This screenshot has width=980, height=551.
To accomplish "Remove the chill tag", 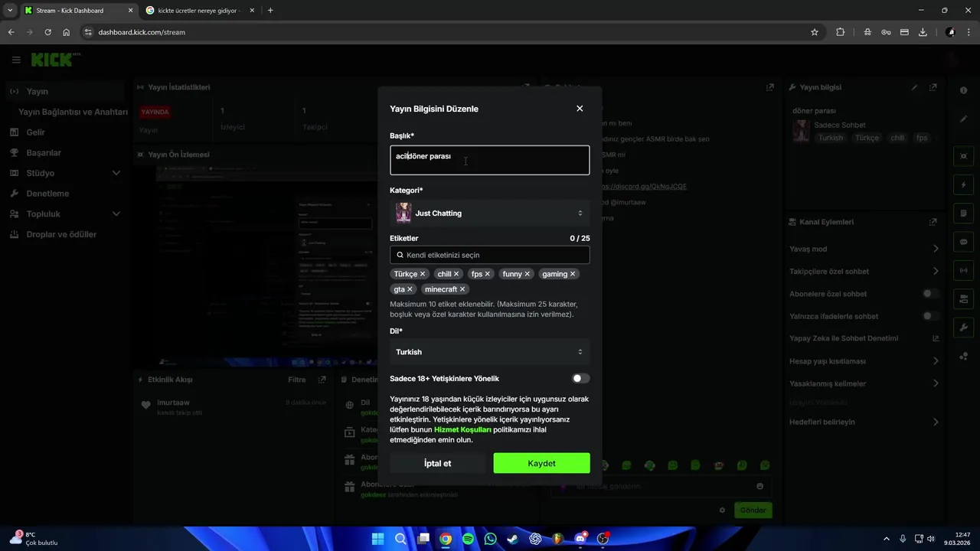I will (x=456, y=274).
